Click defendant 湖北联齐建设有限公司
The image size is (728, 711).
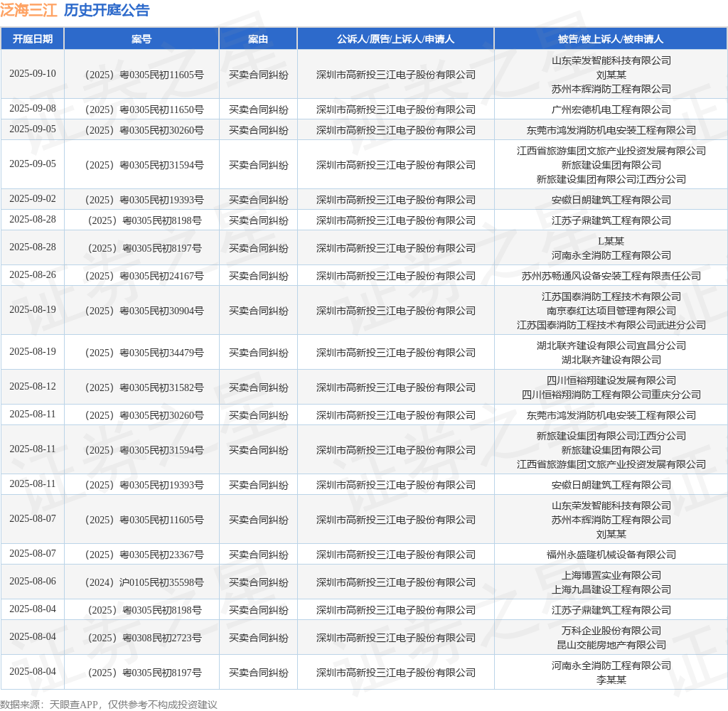coord(611,360)
